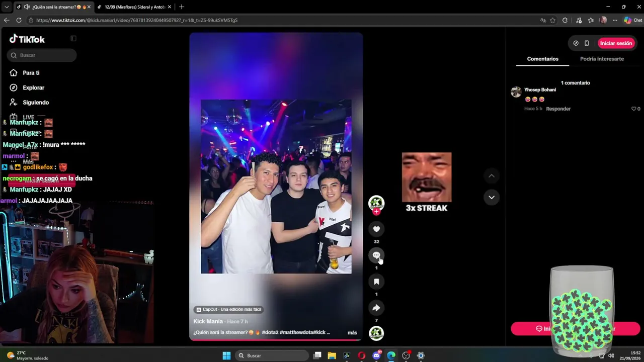Viewport: 644px width, 362px height.
Task: Open the Windows Start menu
Action: pos(226,355)
